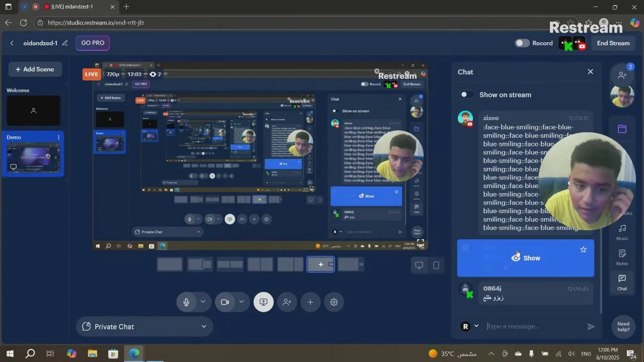Open Need help? button
Image resolution: width=644 pixels, height=362 pixels.
[x=623, y=327]
